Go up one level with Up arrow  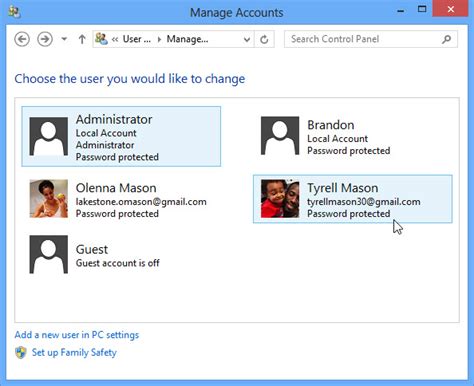click(82, 39)
